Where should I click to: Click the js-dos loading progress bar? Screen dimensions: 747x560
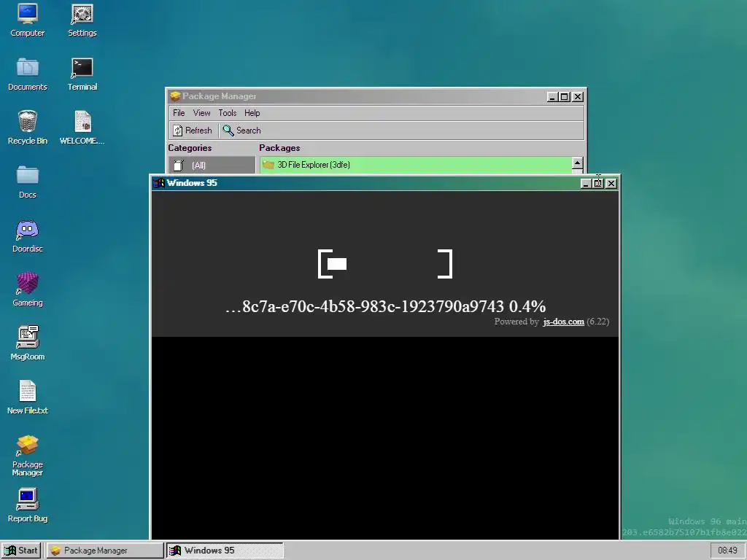[385, 264]
